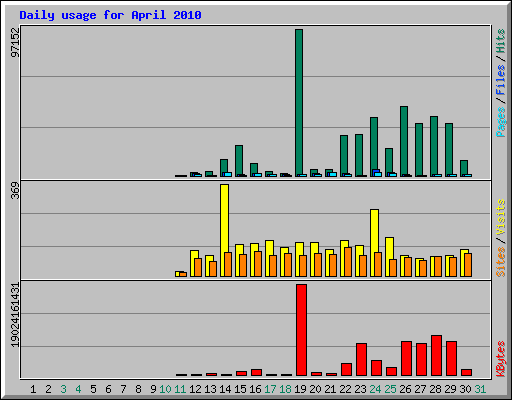Click the yellow visits bar for day 11

pyautogui.click(x=179, y=274)
